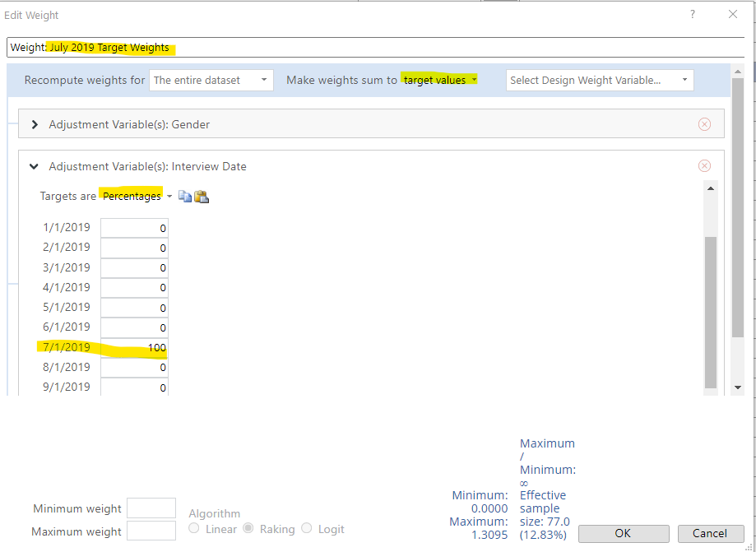Click the Adjustment Variable(s): Interview Date heading
This screenshot has height=552, width=756.
point(147,166)
